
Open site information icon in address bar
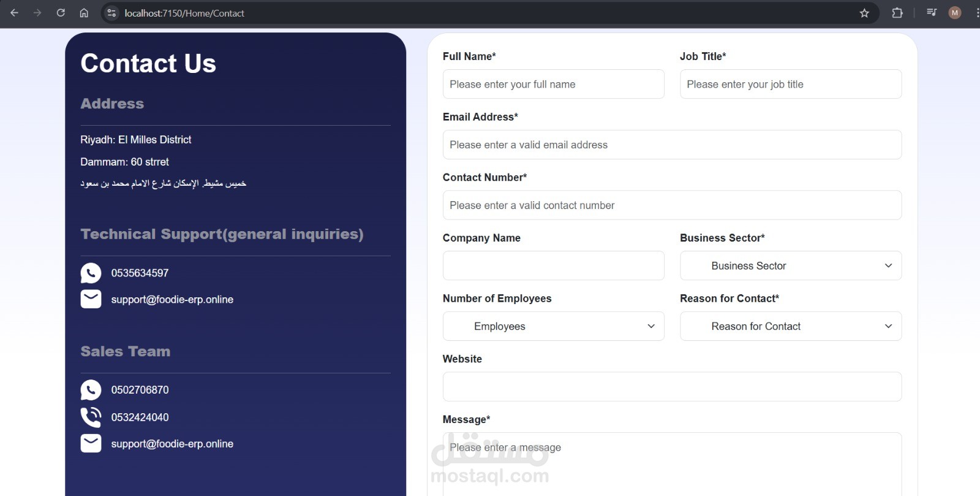pos(111,13)
